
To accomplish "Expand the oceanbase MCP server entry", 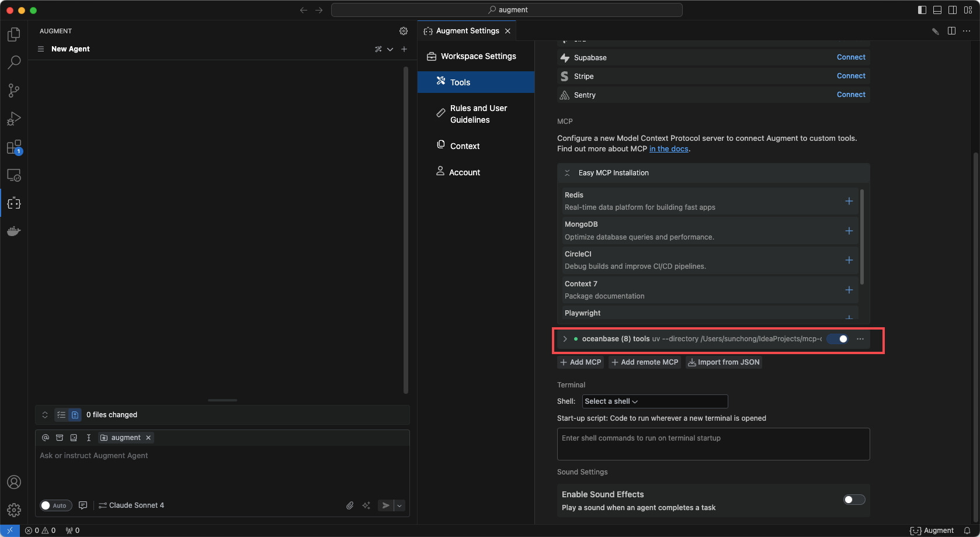I will click(x=565, y=339).
